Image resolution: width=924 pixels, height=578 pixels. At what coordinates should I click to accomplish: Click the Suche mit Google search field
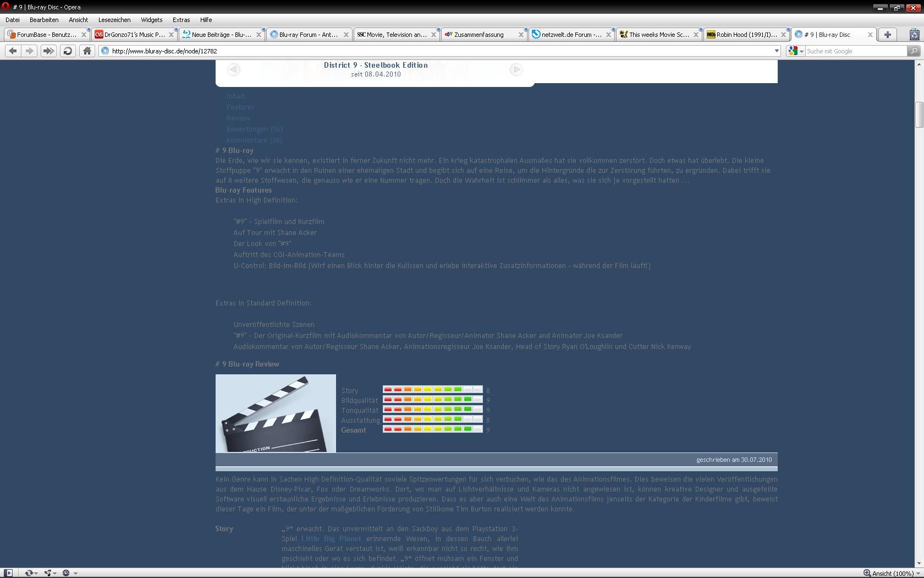coord(856,51)
